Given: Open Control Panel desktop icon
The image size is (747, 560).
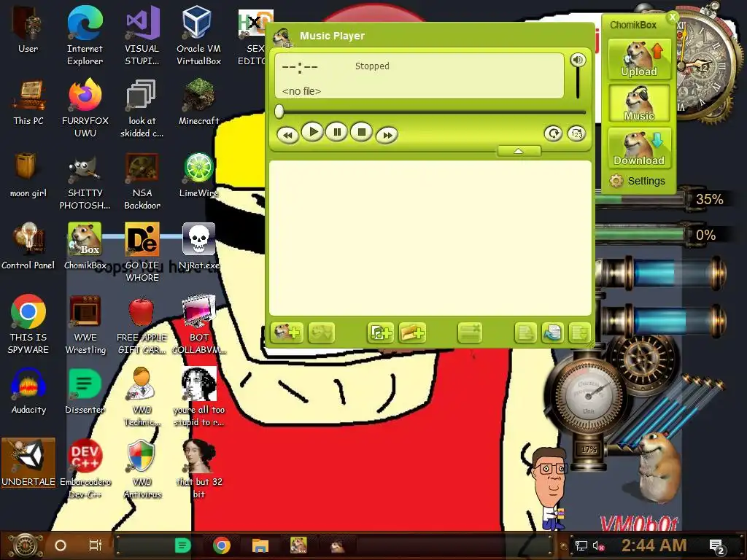Looking at the screenshot, I should point(28,246).
